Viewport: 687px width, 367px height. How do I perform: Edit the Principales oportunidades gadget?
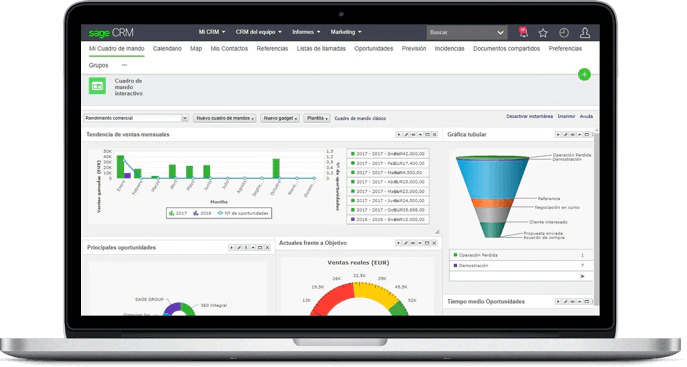(x=239, y=247)
